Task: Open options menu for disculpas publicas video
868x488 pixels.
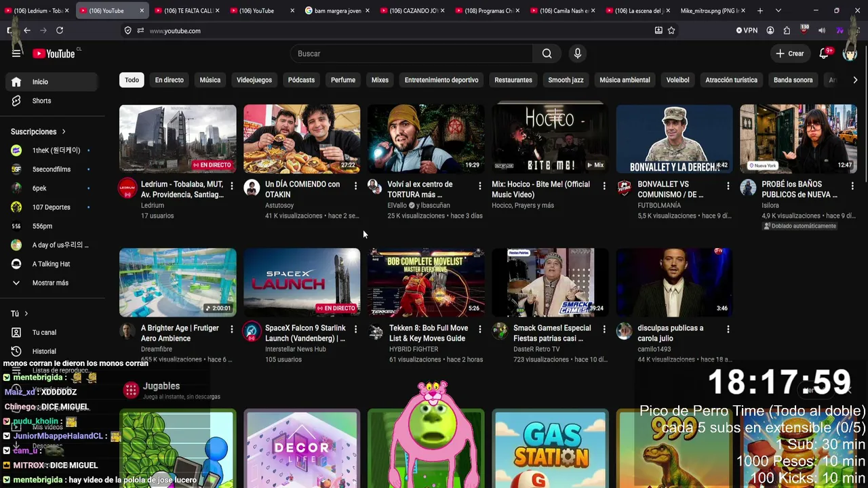Action: click(x=728, y=329)
